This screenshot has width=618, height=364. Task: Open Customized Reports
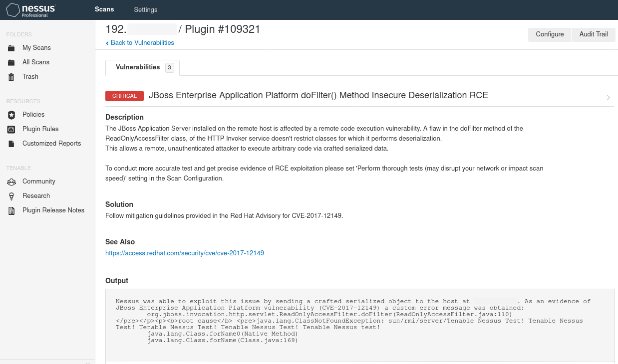[x=51, y=143]
